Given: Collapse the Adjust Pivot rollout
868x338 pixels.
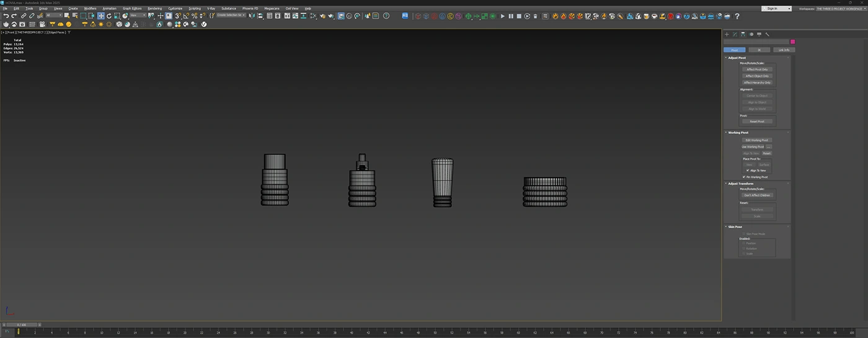Looking at the screenshot, I should click(737, 58).
